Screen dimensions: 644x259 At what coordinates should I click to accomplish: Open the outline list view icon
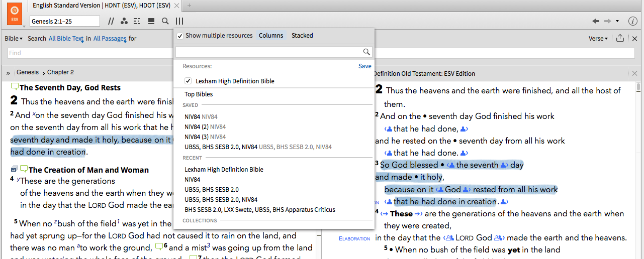click(x=137, y=21)
